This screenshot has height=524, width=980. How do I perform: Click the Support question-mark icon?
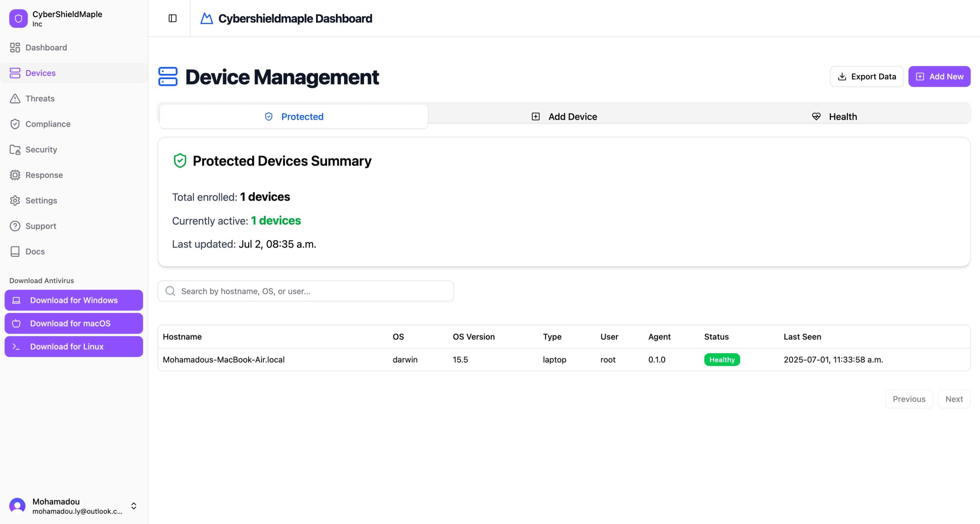pos(15,226)
